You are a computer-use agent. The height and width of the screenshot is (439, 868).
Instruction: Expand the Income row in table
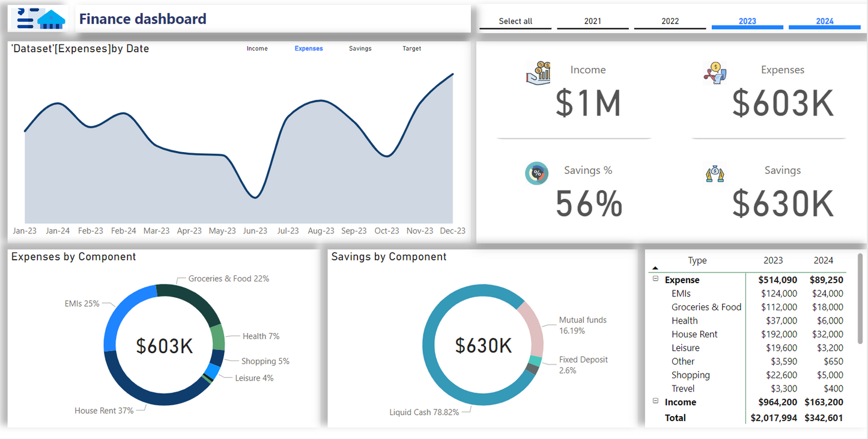pyautogui.click(x=655, y=402)
